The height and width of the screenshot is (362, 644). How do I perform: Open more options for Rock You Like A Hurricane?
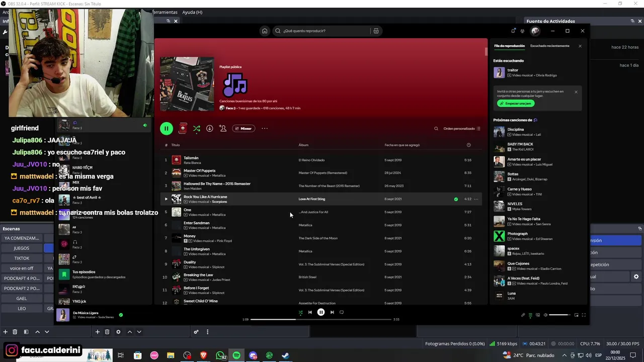(x=476, y=199)
